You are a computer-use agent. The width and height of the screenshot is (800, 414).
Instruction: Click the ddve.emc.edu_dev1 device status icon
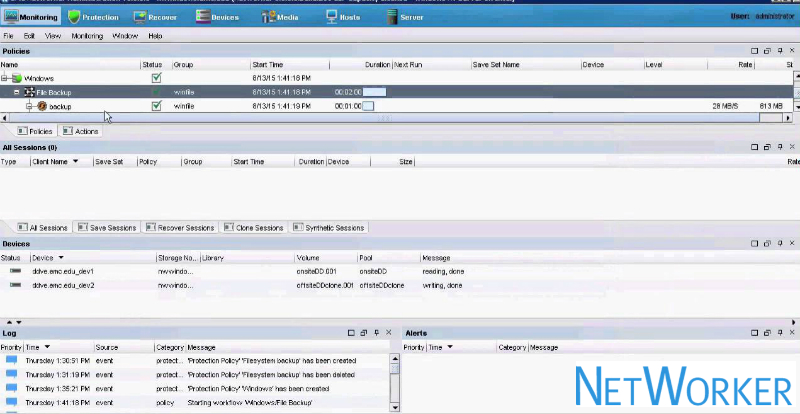[x=14, y=271]
